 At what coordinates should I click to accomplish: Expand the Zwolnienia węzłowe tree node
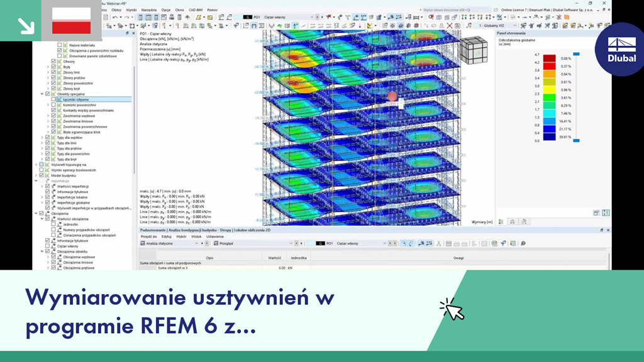pyautogui.click(x=48, y=116)
